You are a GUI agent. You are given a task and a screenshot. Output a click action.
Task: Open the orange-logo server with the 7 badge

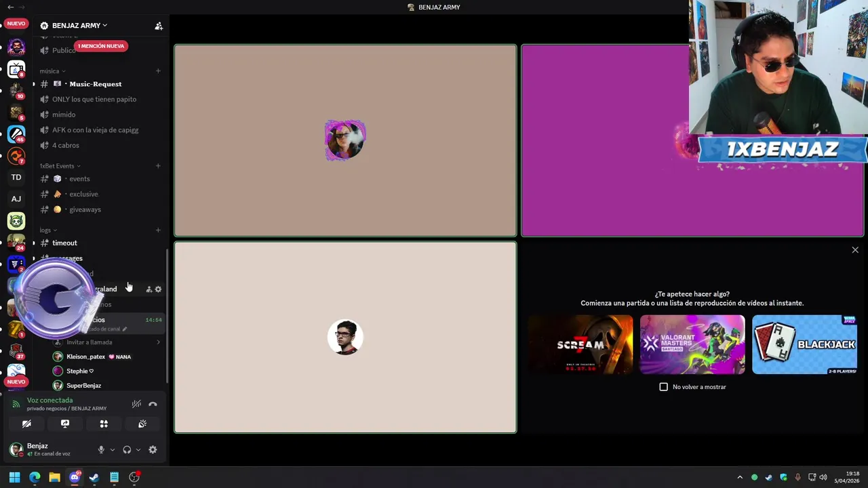click(16, 156)
